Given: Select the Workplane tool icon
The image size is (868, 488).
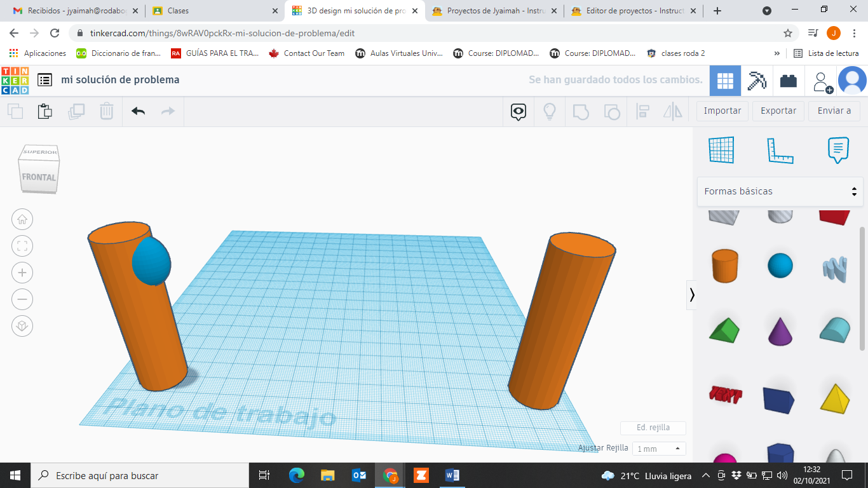Looking at the screenshot, I should pos(721,150).
